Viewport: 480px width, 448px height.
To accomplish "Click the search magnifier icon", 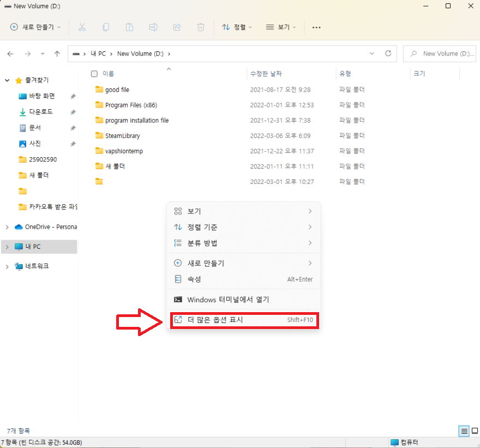I will pos(413,53).
